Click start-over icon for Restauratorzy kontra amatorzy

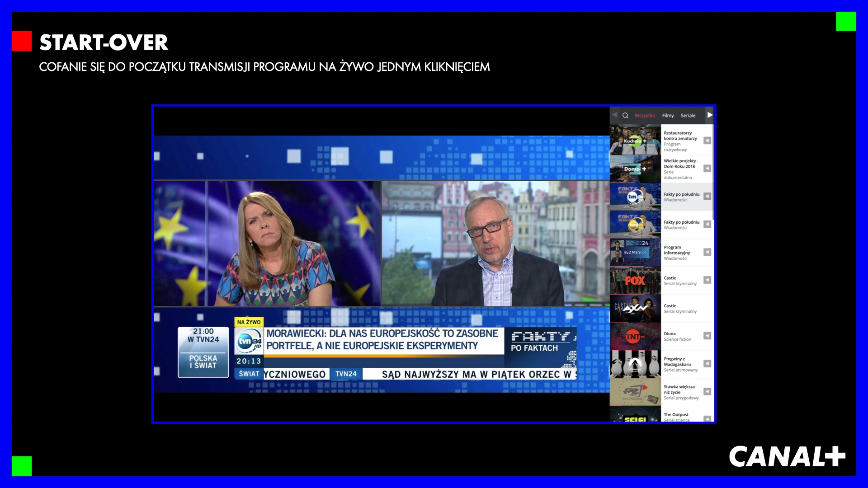point(707,141)
